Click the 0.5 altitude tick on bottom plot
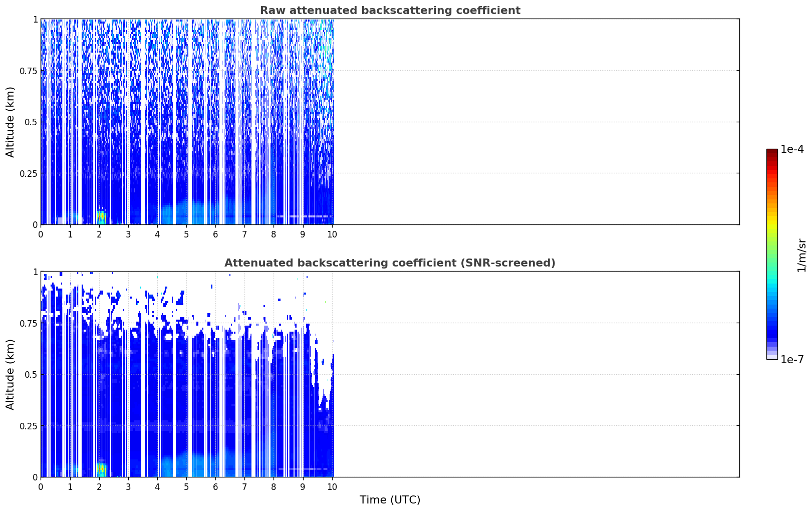Image resolution: width=812 pixels, height=511 pixels. tap(32, 374)
